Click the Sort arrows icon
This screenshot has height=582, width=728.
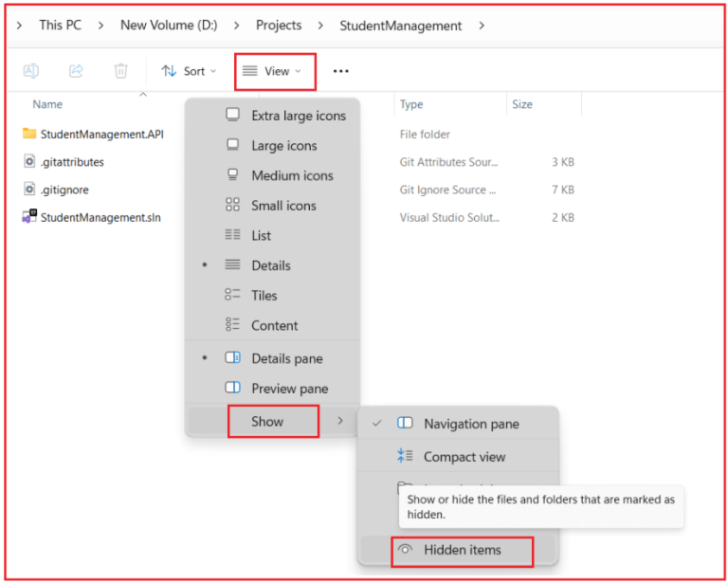click(x=169, y=71)
